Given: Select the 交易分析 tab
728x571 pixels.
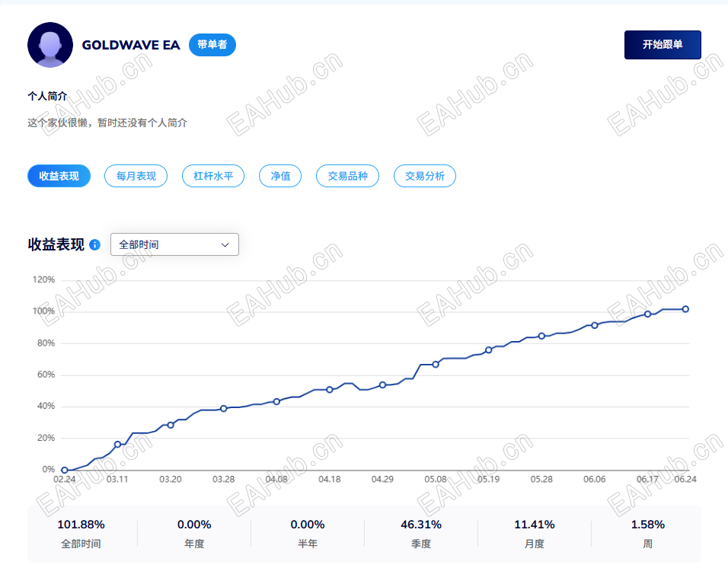Looking at the screenshot, I should (425, 176).
